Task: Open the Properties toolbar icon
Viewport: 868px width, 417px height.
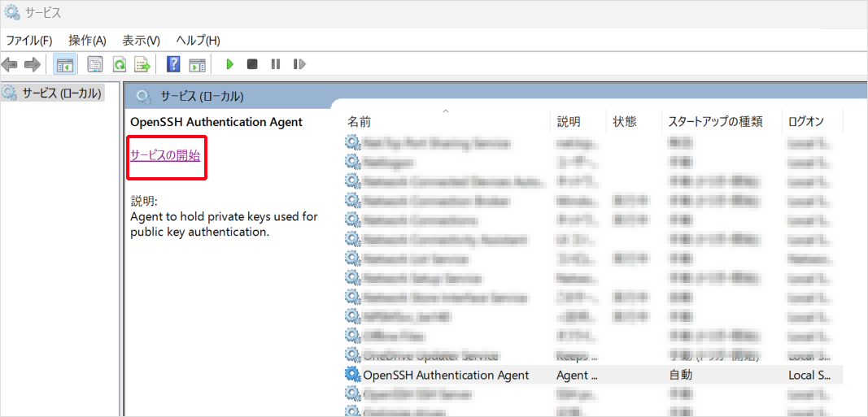Action: click(95, 64)
